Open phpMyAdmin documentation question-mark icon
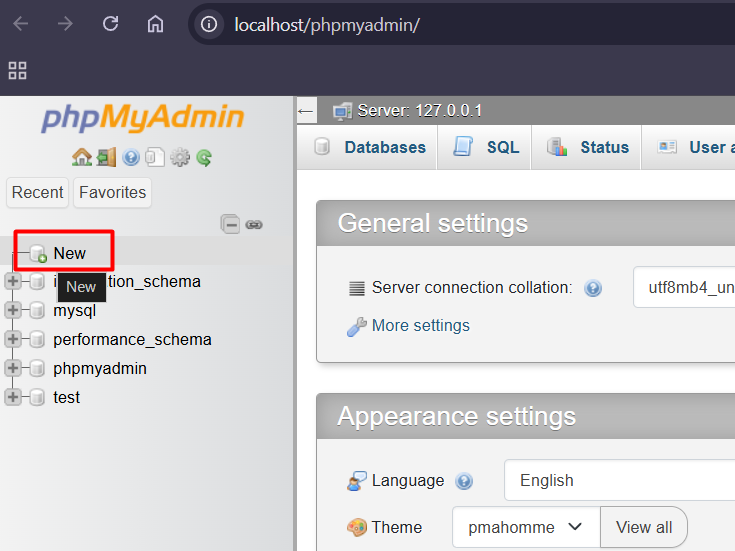The height and width of the screenshot is (551, 735). (131, 157)
